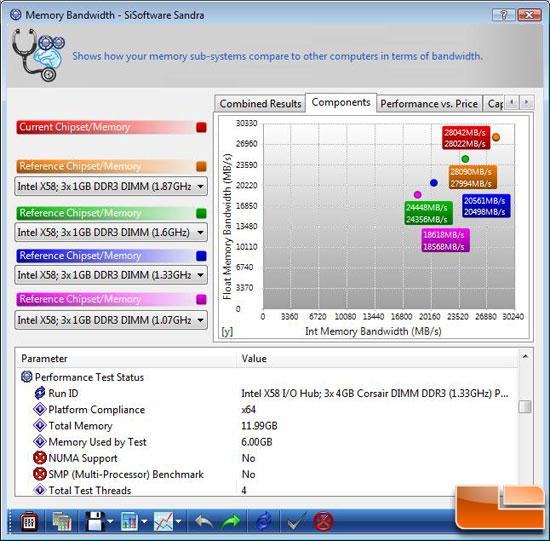Open the bar chart icon dropdown arrow
Image resolution: width=550 pixels, height=541 pixels.
pyautogui.click(x=144, y=522)
